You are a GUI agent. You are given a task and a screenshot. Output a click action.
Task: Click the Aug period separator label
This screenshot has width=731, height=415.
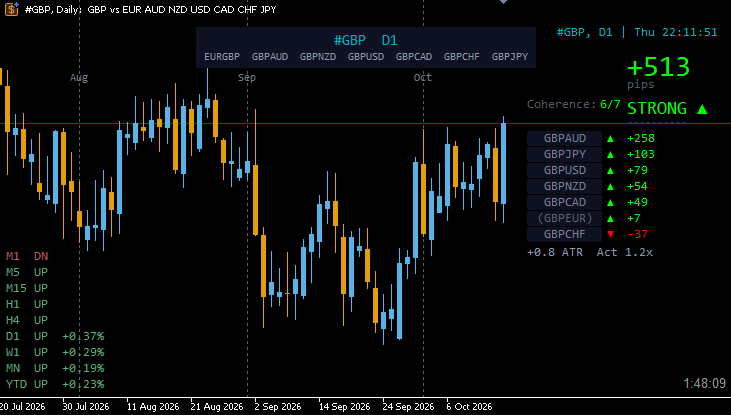point(79,77)
